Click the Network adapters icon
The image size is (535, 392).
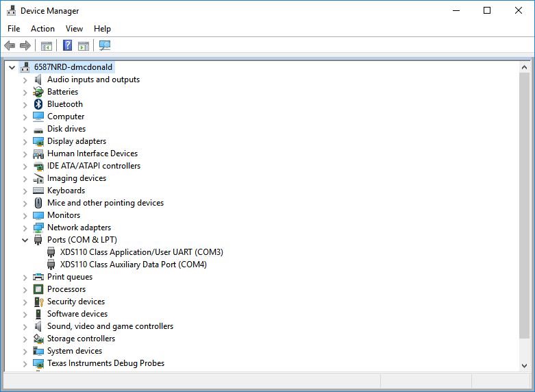pos(38,228)
